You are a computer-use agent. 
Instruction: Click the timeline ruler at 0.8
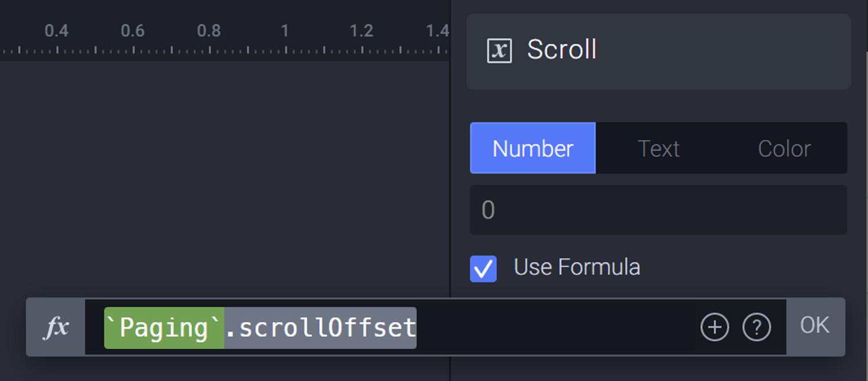pos(209,31)
